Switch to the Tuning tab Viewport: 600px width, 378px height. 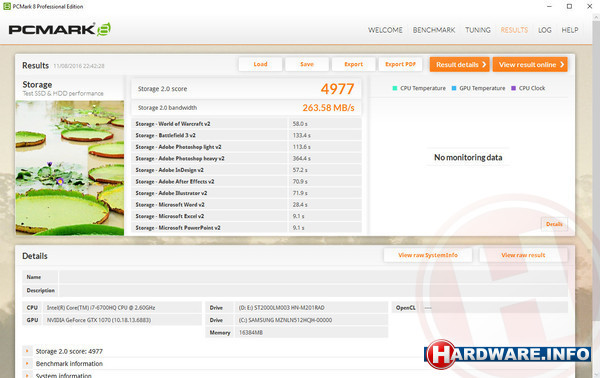[x=478, y=30]
